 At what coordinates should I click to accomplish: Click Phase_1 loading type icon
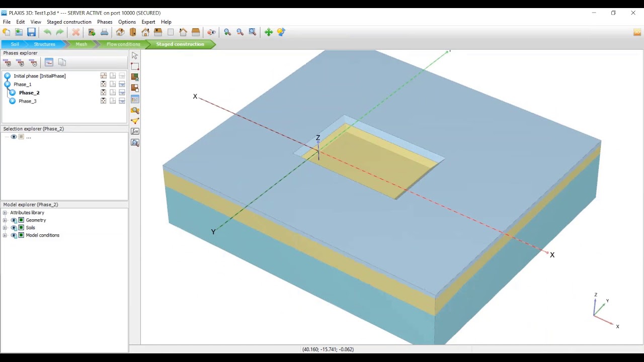pyautogui.click(x=113, y=84)
